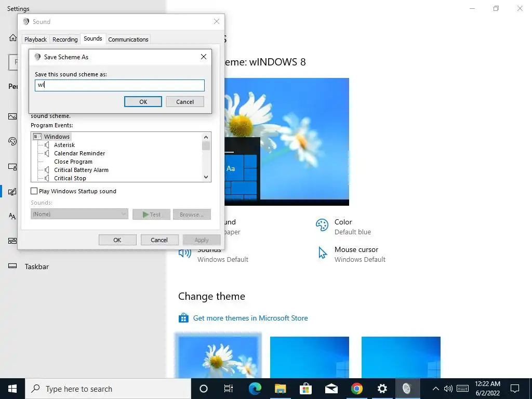Click the Settings gear on taskbar
The image size is (532, 399).
[x=382, y=389]
